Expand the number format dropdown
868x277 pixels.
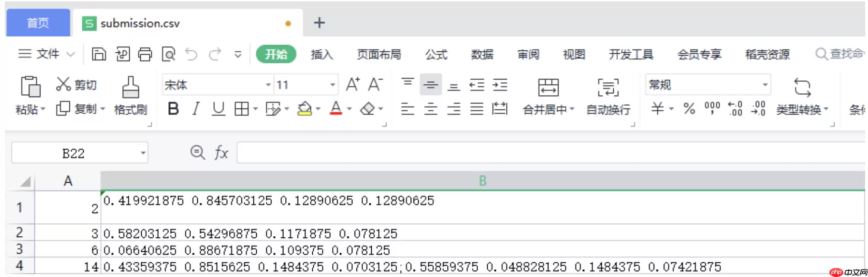[x=765, y=85]
